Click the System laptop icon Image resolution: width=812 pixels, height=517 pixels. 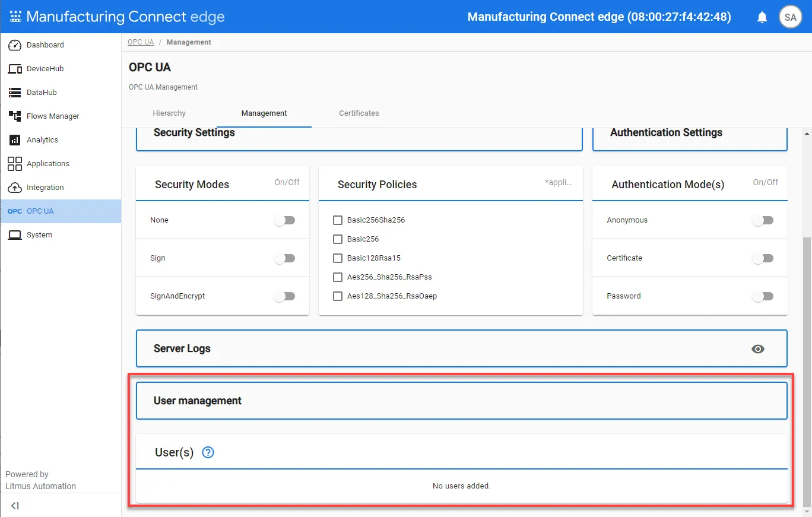click(x=15, y=235)
